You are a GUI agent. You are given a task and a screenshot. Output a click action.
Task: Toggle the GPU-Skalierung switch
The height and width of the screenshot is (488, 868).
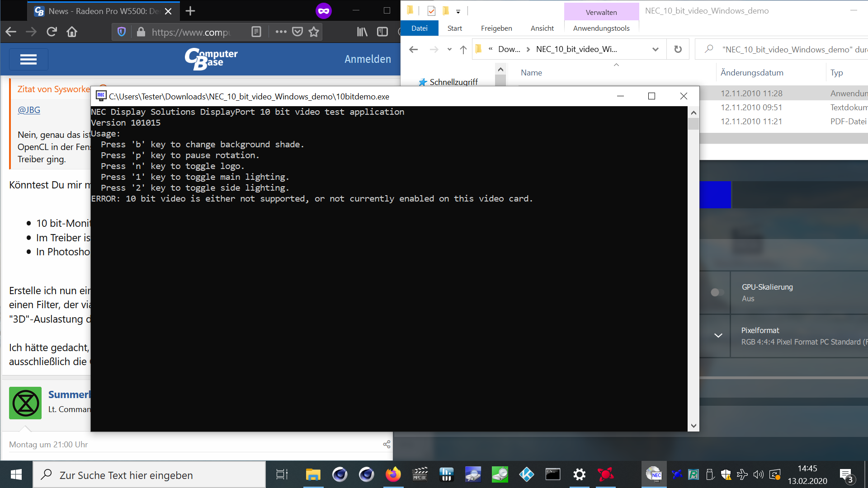[717, 292]
